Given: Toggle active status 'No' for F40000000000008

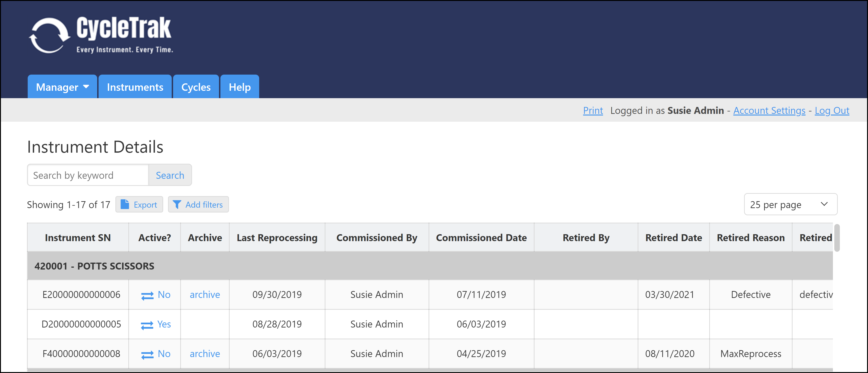Looking at the screenshot, I should [x=164, y=354].
